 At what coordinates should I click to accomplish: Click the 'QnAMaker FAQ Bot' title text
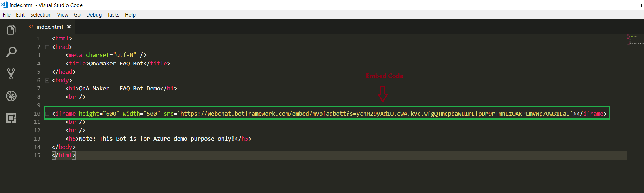tap(116, 63)
